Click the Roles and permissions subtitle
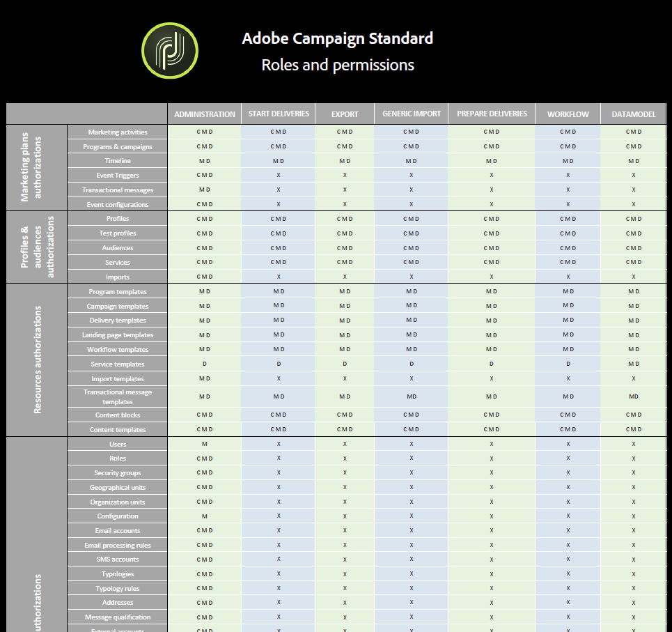 click(x=338, y=65)
